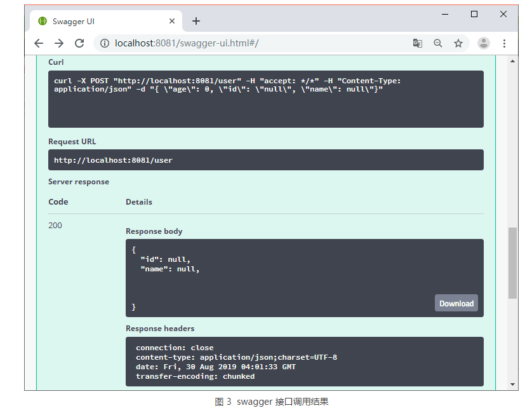The image size is (532, 415).
Task: Go back with the browser back arrow
Action: [39, 43]
